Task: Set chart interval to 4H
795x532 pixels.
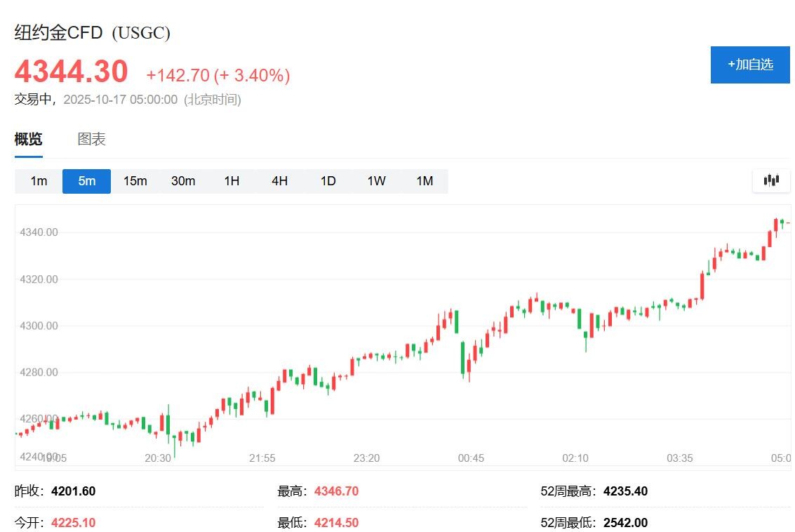Action: click(x=279, y=181)
